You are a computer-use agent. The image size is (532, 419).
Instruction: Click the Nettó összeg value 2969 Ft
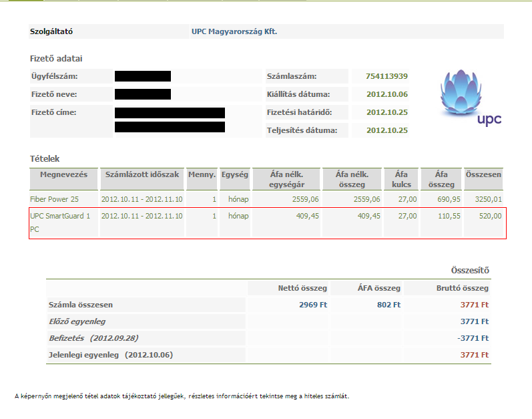(x=313, y=305)
